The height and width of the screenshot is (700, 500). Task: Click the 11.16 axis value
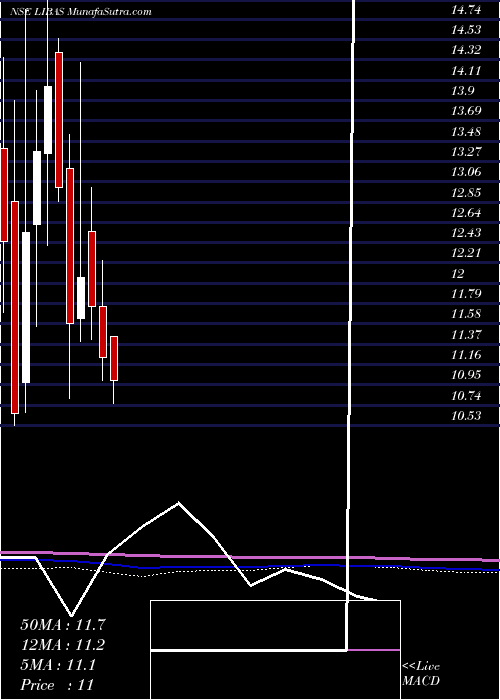(x=466, y=355)
